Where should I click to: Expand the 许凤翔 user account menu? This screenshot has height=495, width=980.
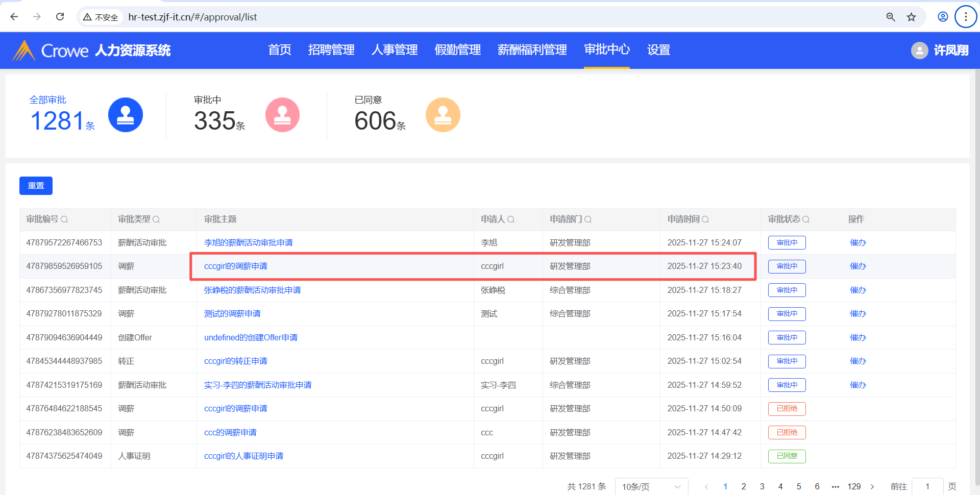coord(940,50)
